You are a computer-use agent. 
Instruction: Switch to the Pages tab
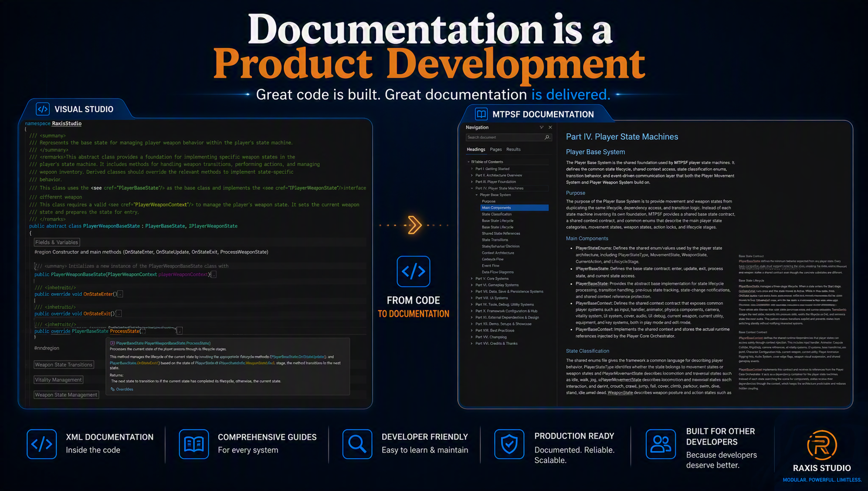(x=496, y=149)
